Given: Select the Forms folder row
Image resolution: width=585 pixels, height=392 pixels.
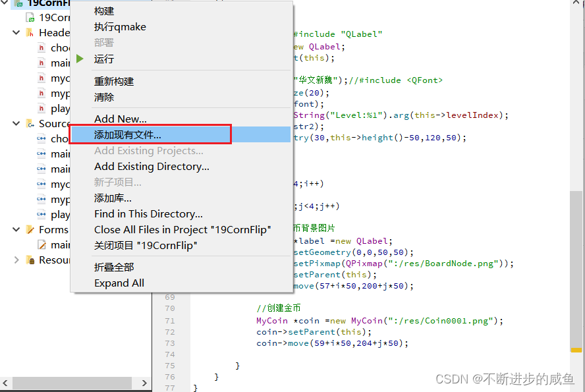Looking at the screenshot, I should 35,229.
